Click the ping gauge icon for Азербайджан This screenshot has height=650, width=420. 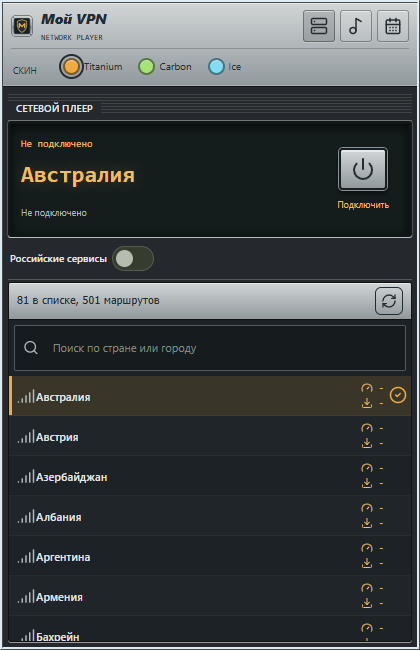pos(367,468)
